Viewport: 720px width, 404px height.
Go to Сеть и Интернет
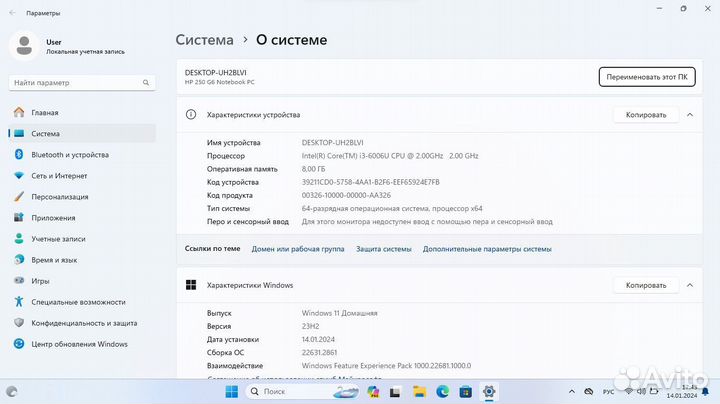82,176
